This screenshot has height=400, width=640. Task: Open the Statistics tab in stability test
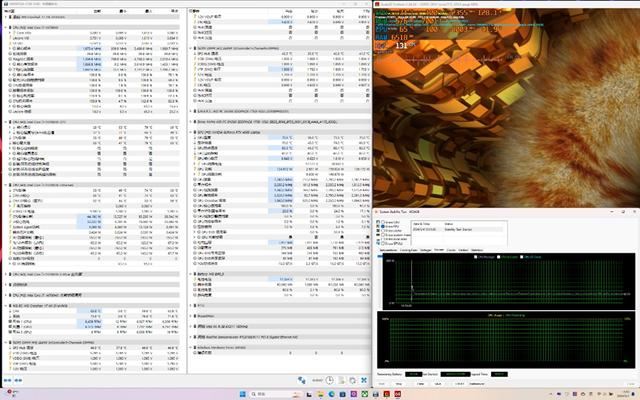point(477,250)
